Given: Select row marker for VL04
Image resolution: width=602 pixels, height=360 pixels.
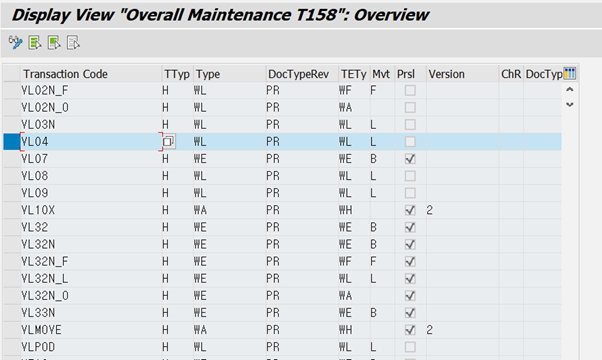Looking at the screenshot, I should 12,142.
